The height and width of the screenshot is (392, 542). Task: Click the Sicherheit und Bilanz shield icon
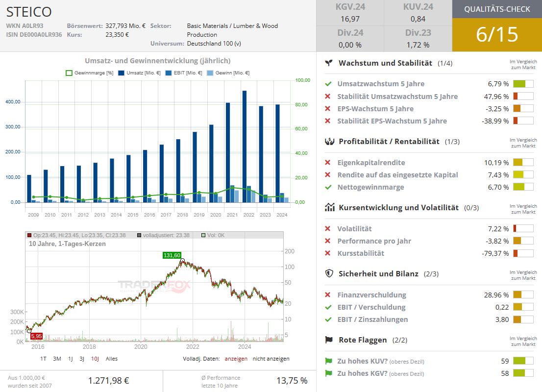point(329,273)
